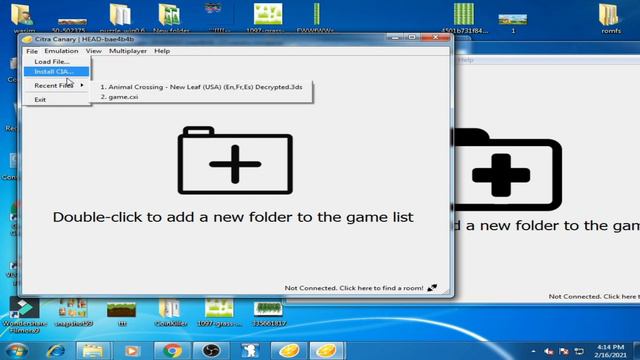Open recent Animal Crossing New Leaf file

click(201, 87)
